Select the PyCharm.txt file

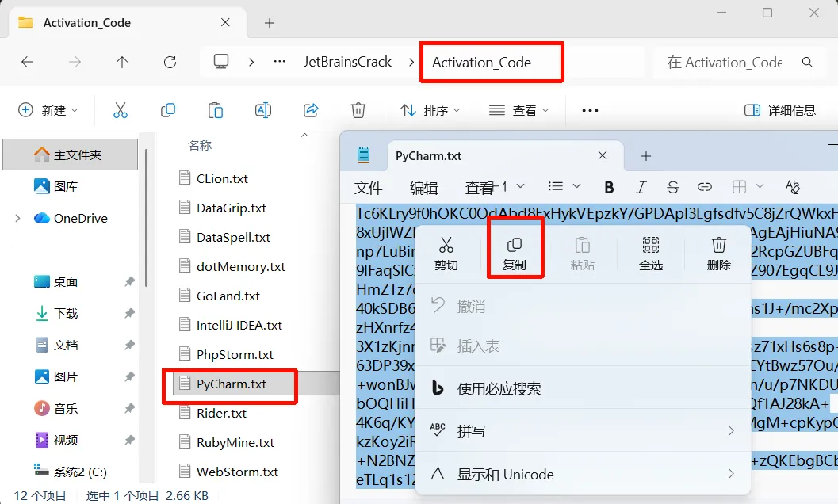(x=231, y=384)
